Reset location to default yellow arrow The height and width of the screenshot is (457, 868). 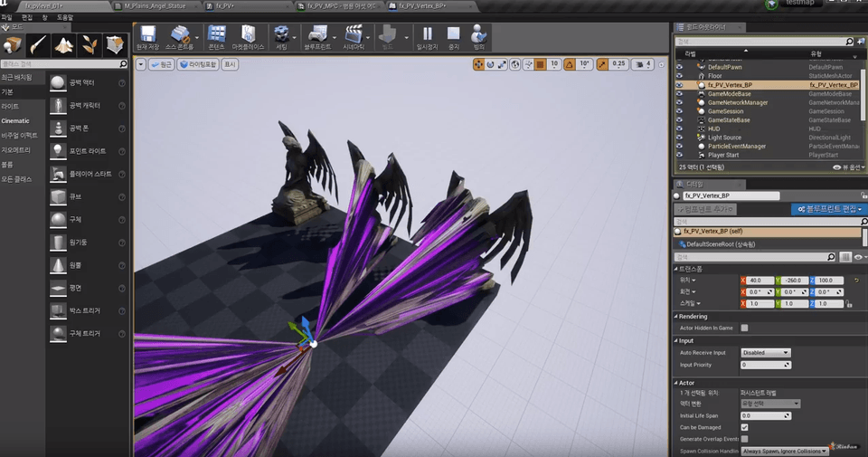[x=856, y=281]
